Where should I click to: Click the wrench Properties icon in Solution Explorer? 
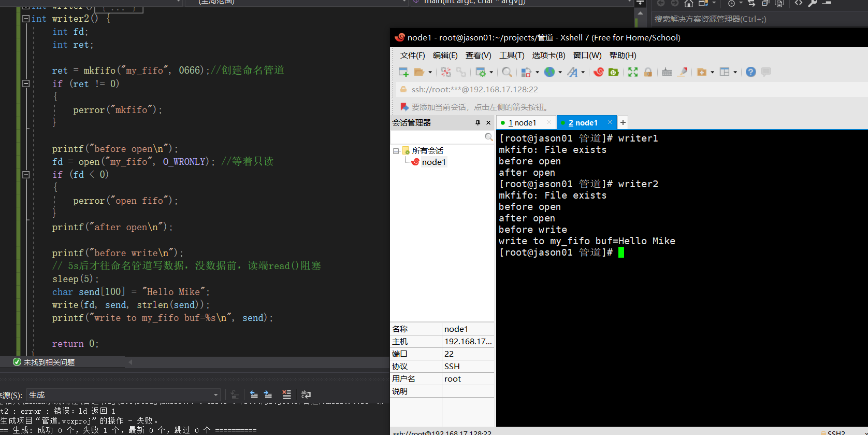813,3
